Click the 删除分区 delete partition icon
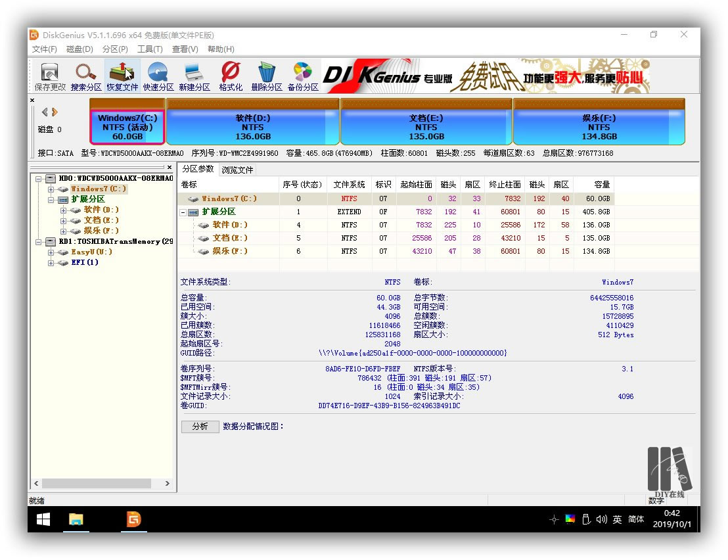The image size is (728, 560). [267, 76]
